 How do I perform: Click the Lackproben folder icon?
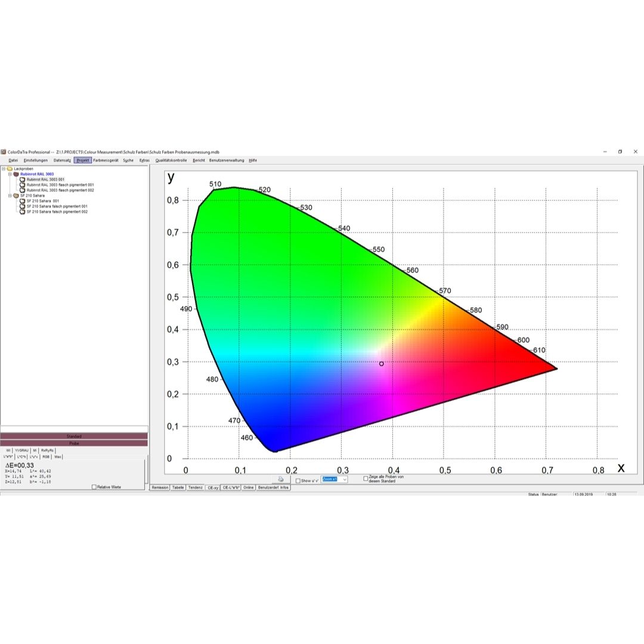coord(10,169)
